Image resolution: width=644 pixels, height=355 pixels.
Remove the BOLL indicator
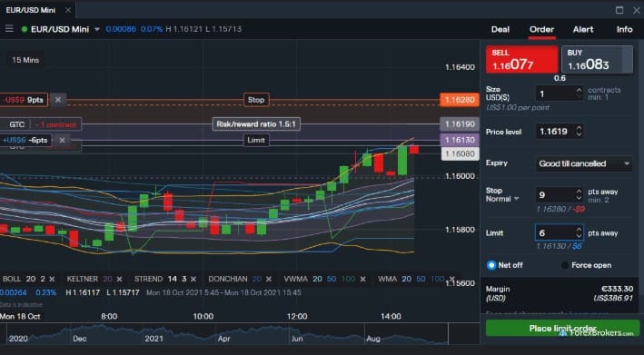(x=52, y=279)
